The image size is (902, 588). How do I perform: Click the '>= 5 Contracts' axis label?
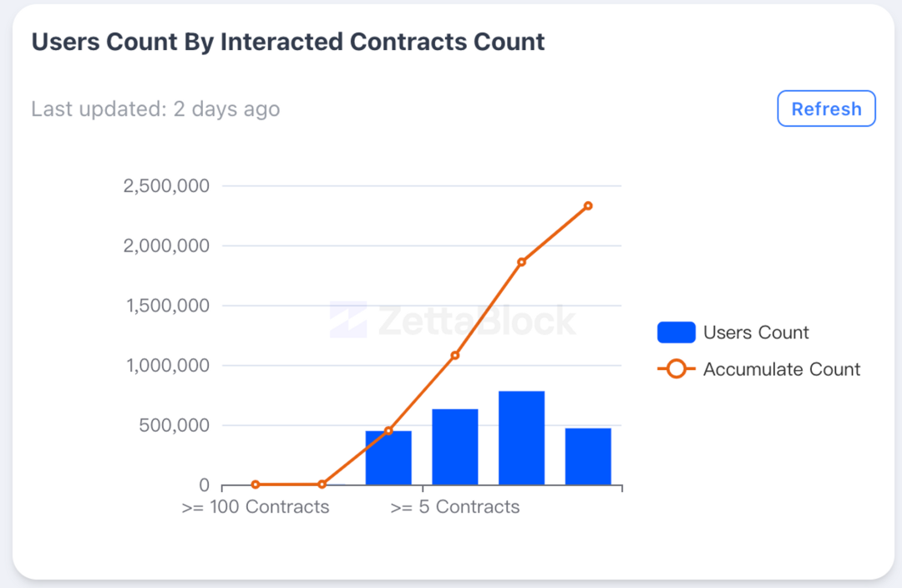pos(455,507)
